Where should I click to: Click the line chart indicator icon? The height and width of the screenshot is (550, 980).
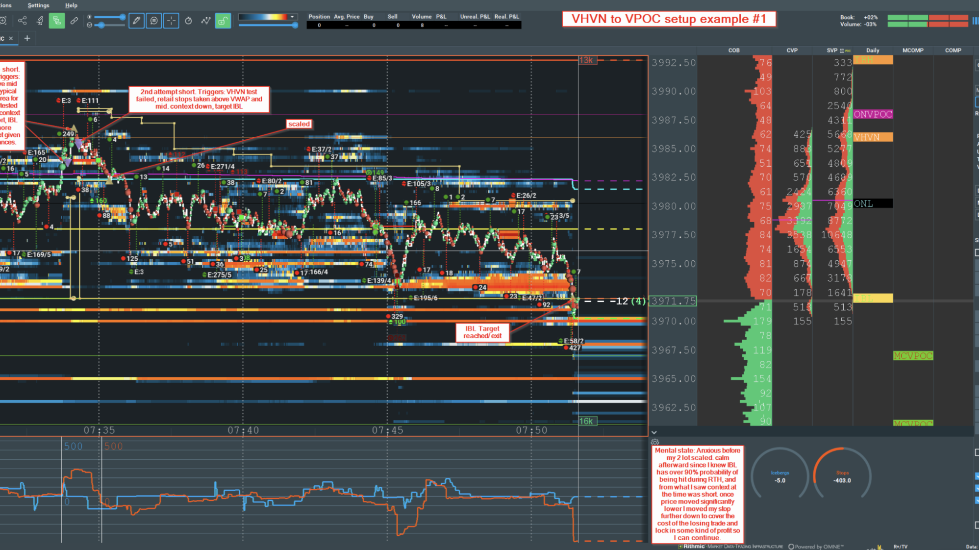click(x=206, y=21)
